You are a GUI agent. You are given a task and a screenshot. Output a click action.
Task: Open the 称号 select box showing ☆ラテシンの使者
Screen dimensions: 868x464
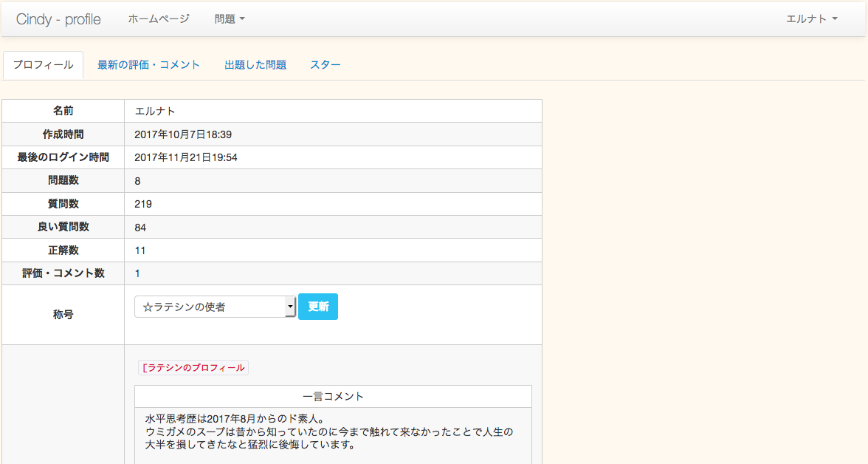(x=215, y=307)
